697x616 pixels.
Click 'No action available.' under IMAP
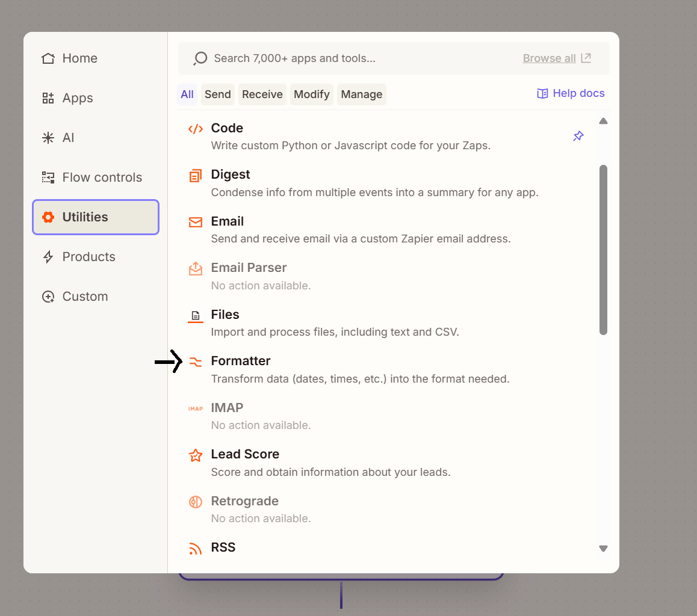click(x=261, y=425)
